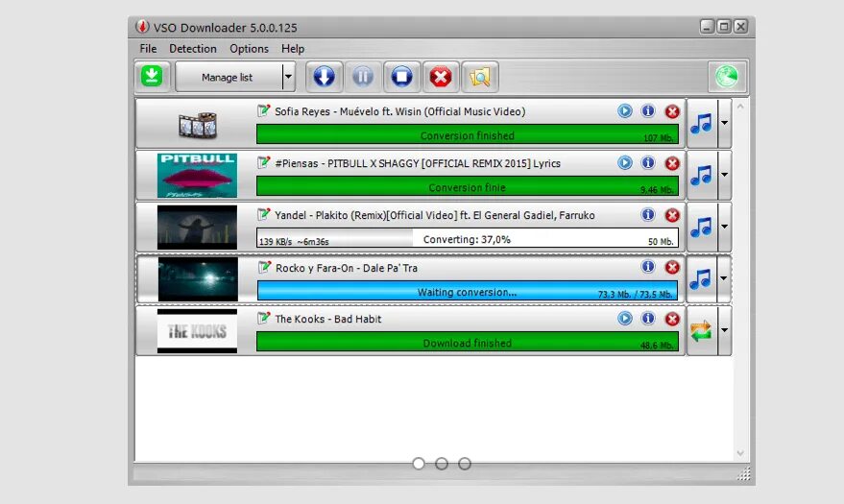Click the Waiting conversion progress bar
The height and width of the screenshot is (504, 844).
click(468, 291)
